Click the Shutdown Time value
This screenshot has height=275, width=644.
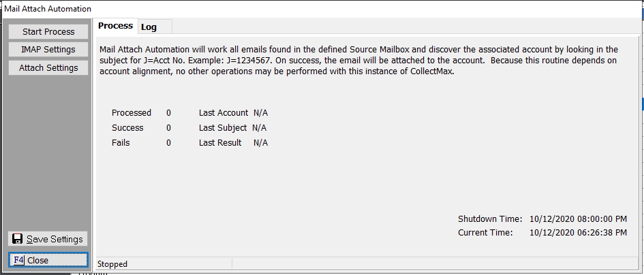(579, 219)
